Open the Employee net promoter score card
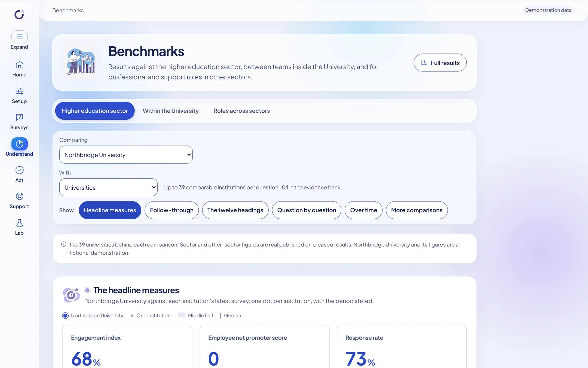 pyautogui.click(x=265, y=346)
